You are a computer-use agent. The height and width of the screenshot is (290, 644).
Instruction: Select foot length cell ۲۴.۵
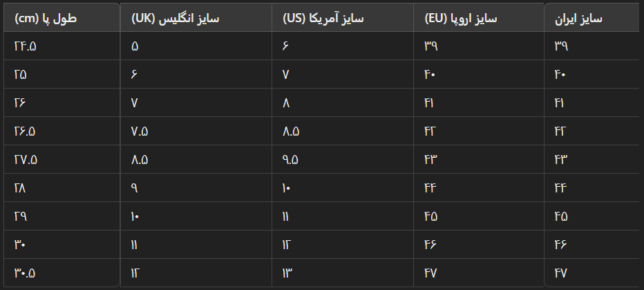[x=62, y=46]
